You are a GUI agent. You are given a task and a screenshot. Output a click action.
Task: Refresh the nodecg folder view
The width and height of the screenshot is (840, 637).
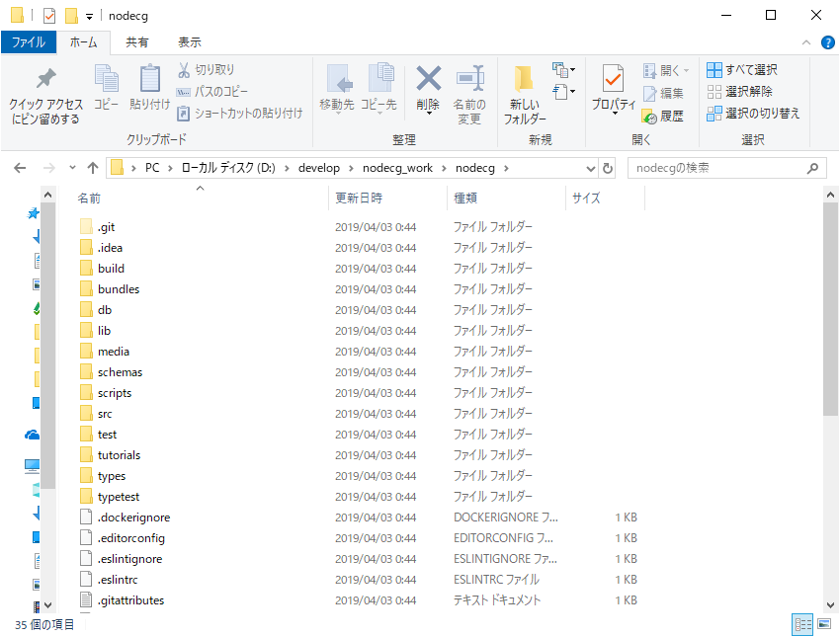608,168
